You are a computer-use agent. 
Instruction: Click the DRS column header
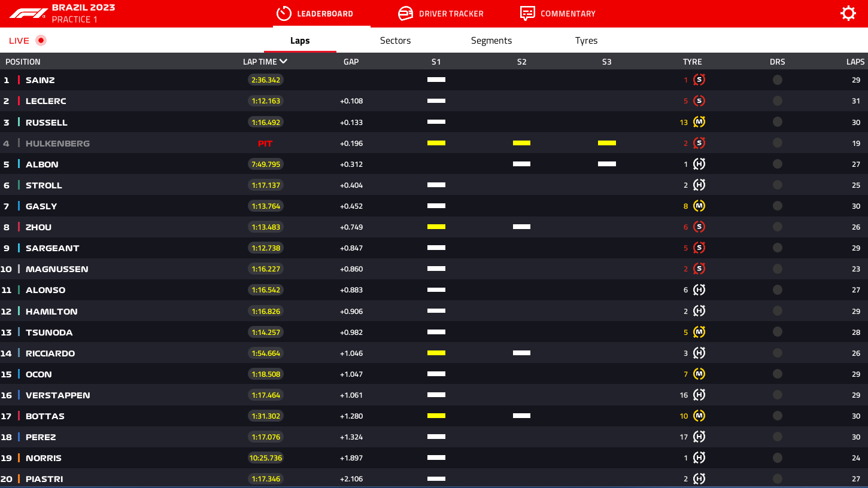(777, 62)
